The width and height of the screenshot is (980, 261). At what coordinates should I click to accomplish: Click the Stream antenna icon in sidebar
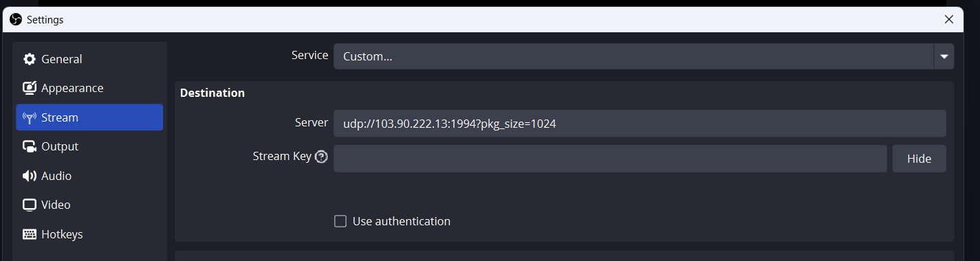coord(30,117)
